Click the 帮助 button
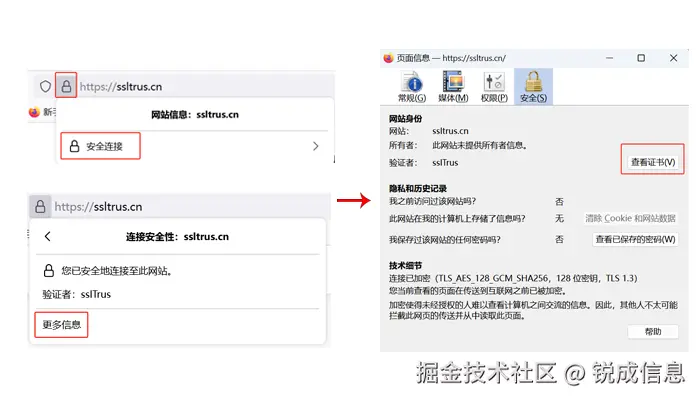The width and height of the screenshot is (700, 400). click(653, 331)
